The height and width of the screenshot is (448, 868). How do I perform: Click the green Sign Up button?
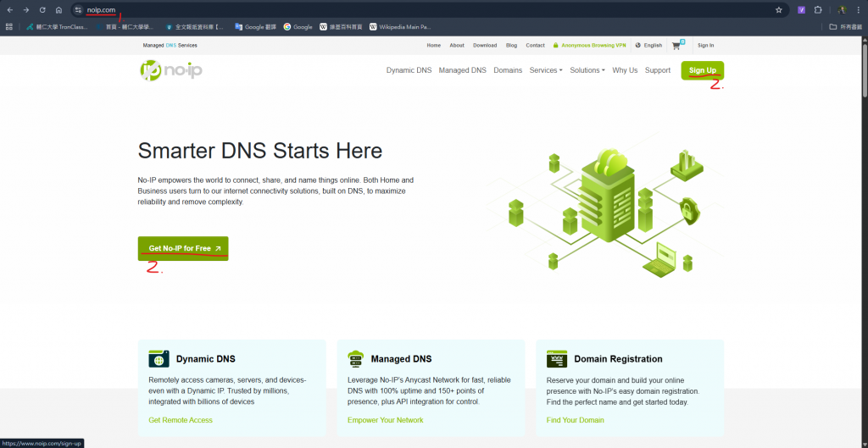pos(703,70)
